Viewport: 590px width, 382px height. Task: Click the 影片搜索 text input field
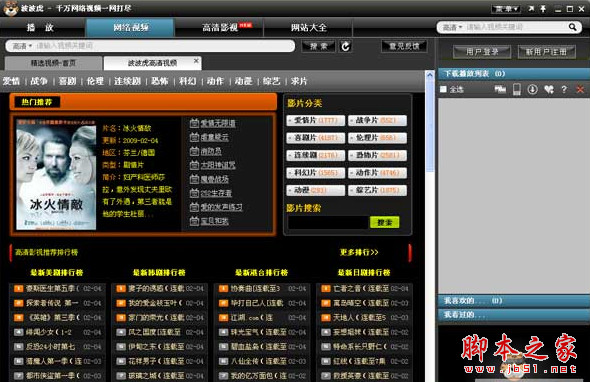[x=327, y=222]
